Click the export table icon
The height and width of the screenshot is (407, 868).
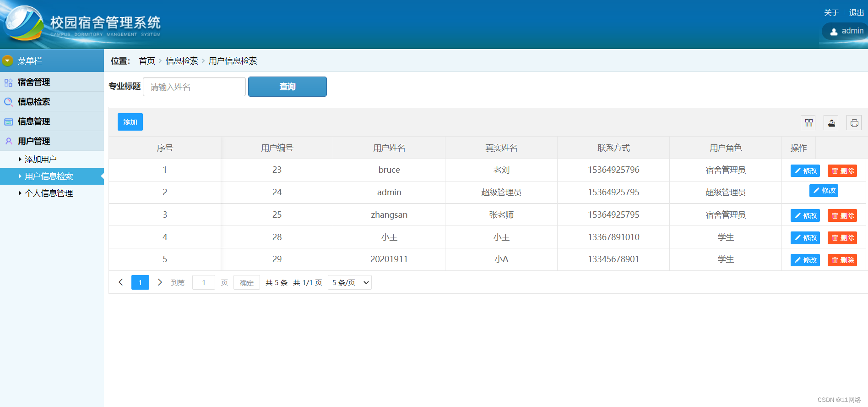pos(831,123)
